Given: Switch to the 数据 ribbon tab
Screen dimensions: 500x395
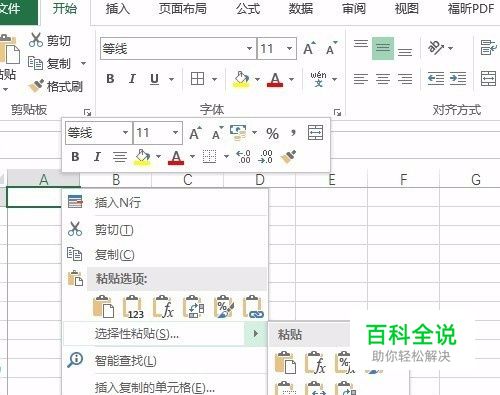Looking at the screenshot, I should click(301, 9).
